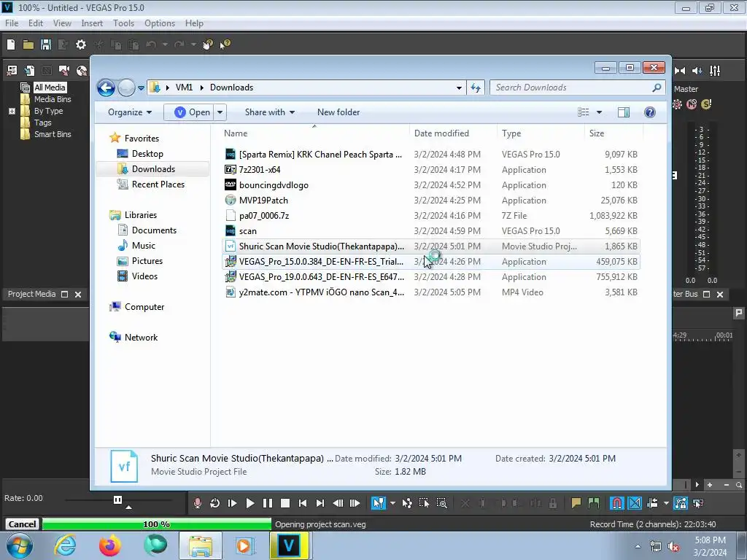Click the Import Media icon in Project Media
The width and height of the screenshot is (747, 560).
[29, 71]
